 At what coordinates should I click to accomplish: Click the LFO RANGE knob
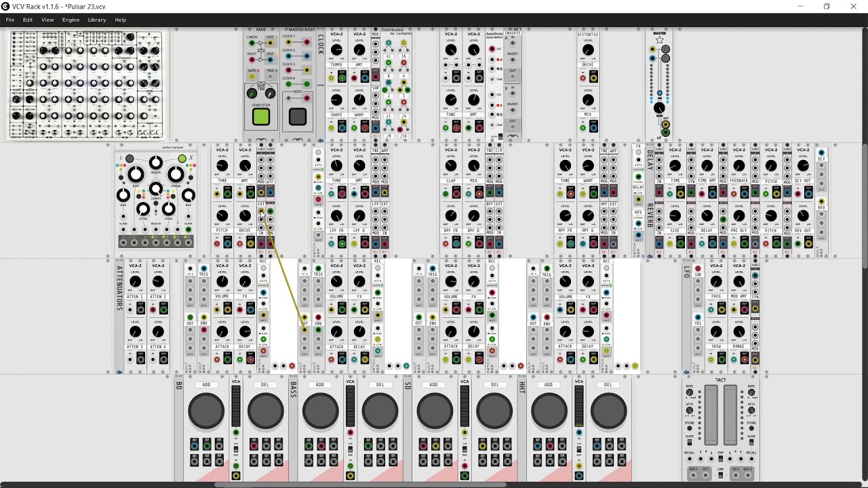click(739, 332)
